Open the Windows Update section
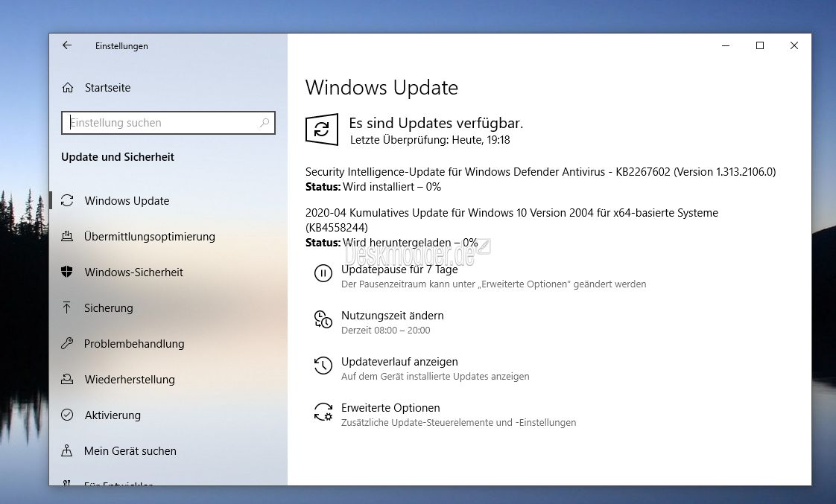The width and height of the screenshot is (836, 504). [x=127, y=201]
